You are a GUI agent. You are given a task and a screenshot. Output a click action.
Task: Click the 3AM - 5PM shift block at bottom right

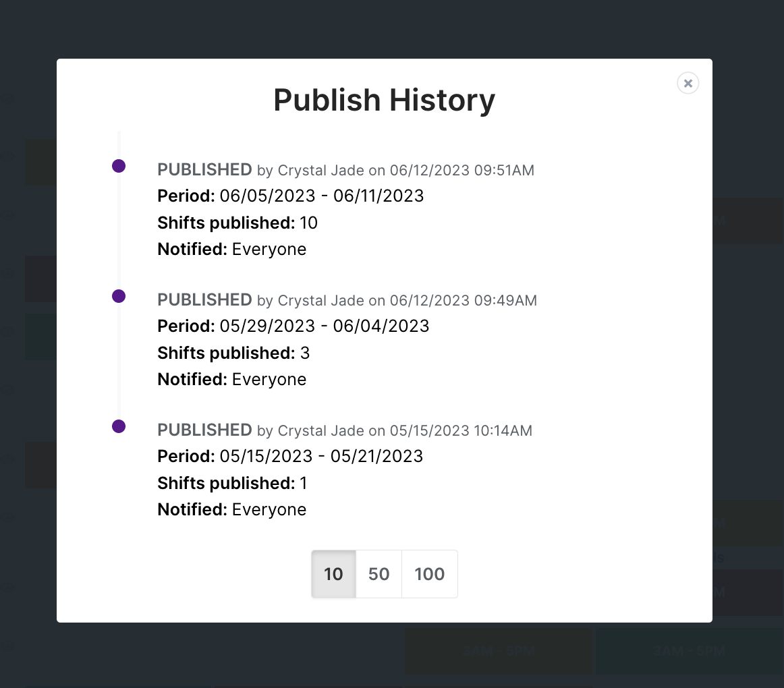[688, 651]
